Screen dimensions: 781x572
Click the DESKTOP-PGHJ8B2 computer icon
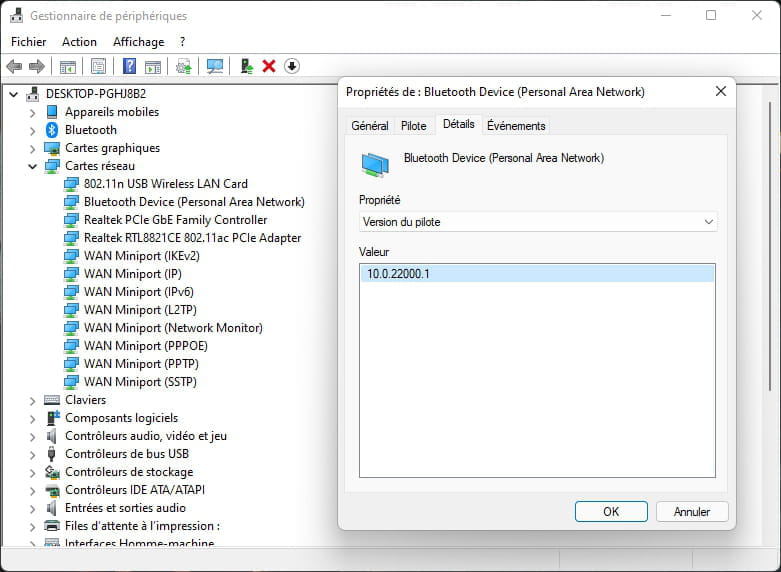point(33,94)
